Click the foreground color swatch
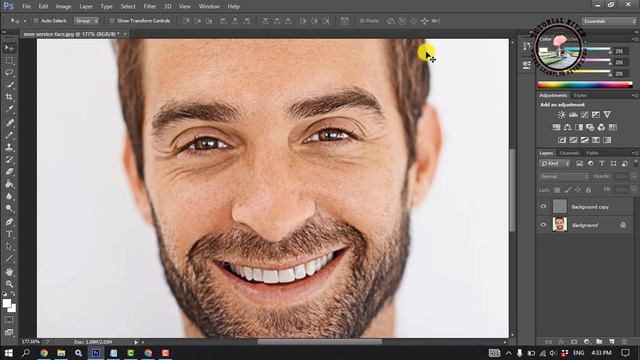 [7, 303]
